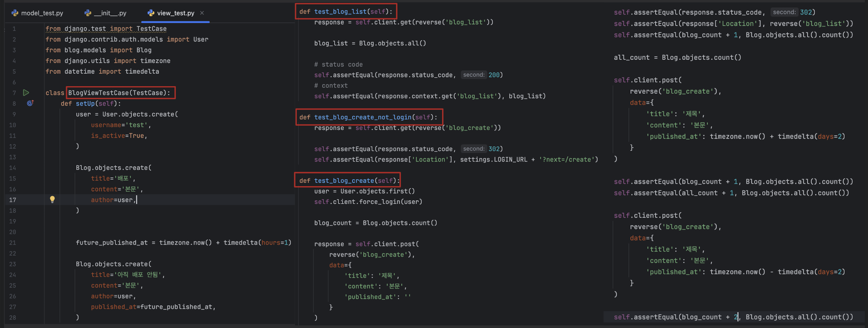Click the BlogViewTestCase class name

(98, 93)
